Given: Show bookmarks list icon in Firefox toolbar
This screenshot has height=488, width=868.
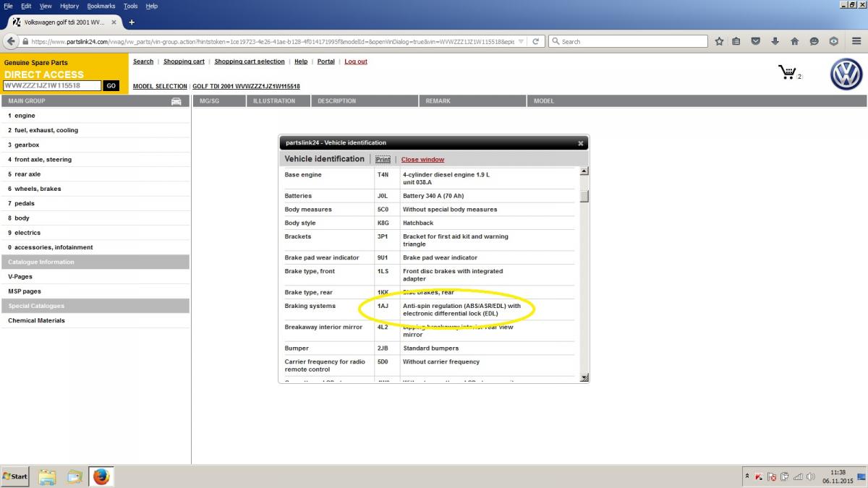Looking at the screenshot, I should pyautogui.click(x=736, y=41).
